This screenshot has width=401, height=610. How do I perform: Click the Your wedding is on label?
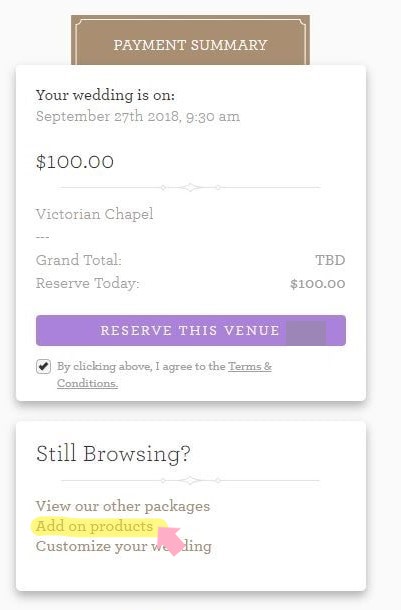(x=105, y=95)
